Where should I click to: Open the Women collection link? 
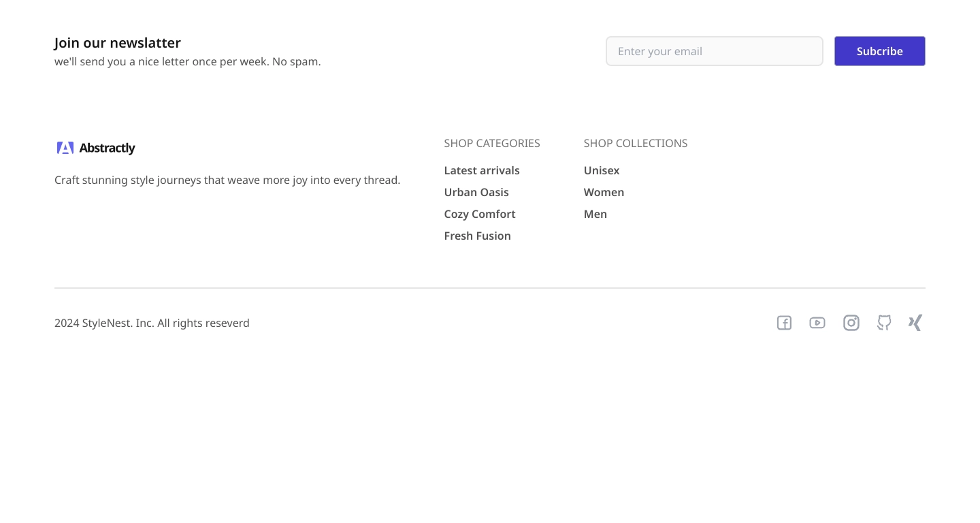(604, 192)
